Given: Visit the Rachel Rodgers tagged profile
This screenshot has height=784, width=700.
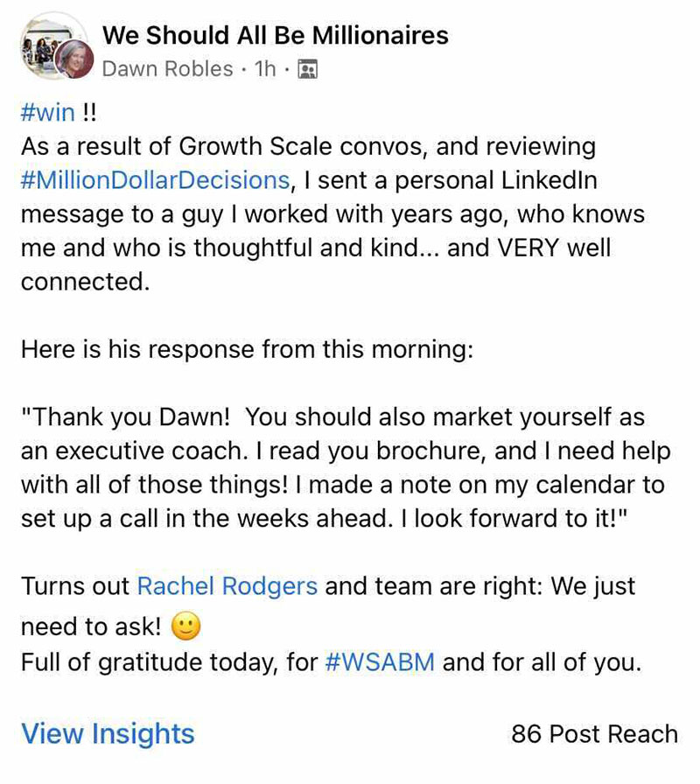Looking at the screenshot, I should (227, 585).
